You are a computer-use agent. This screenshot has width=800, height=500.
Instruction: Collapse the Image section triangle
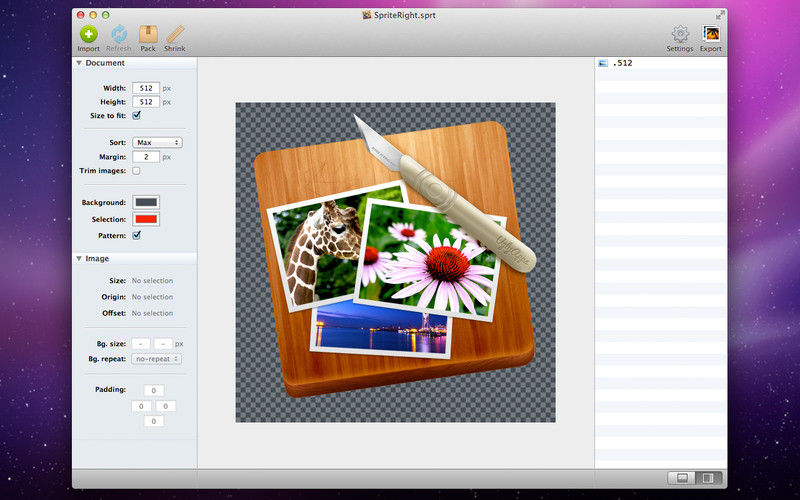(x=79, y=259)
